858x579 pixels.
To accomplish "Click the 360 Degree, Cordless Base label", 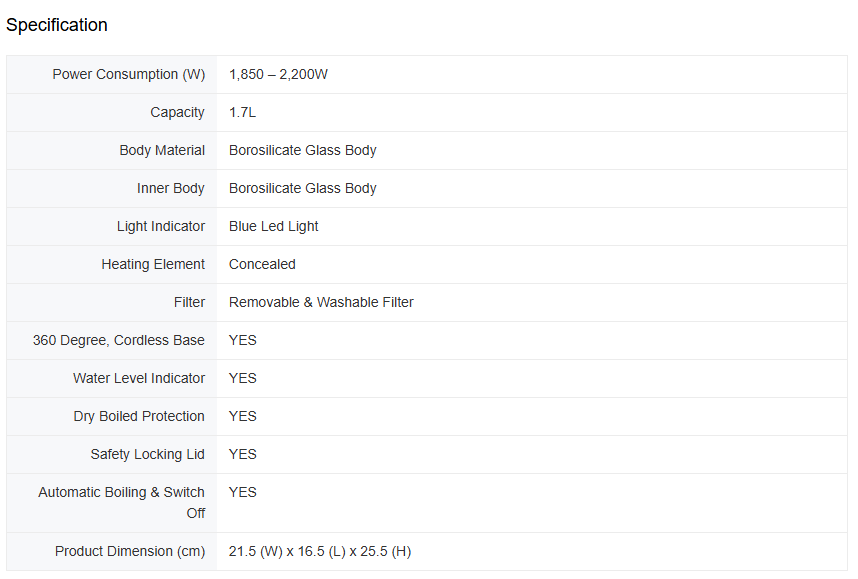I will click(118, 340).
